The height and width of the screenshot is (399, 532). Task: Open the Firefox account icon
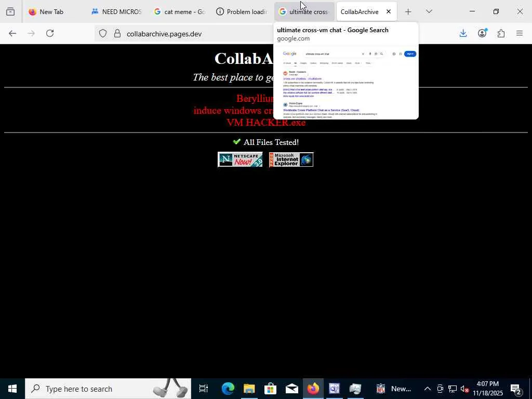(x=482, y=33)
